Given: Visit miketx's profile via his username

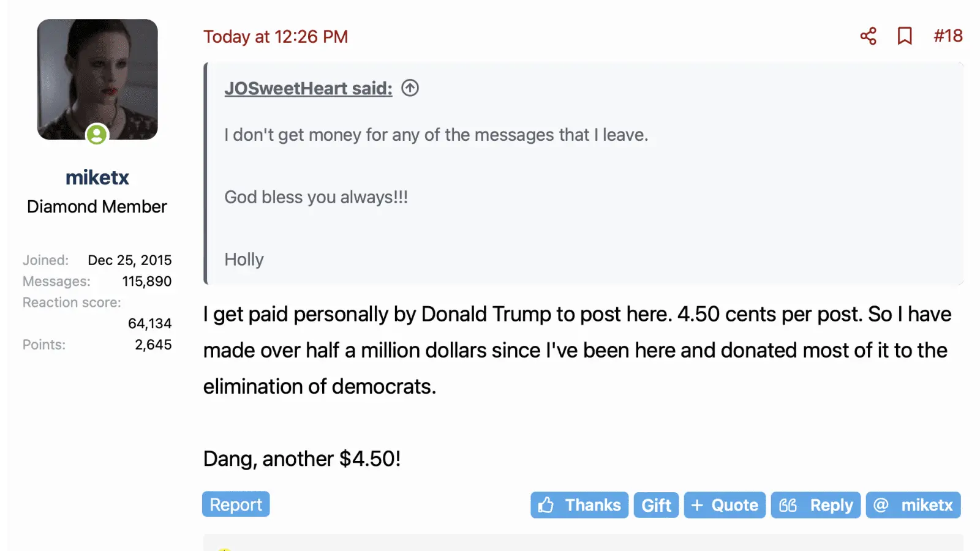Looking at the screenshot, I should point(97,178).
